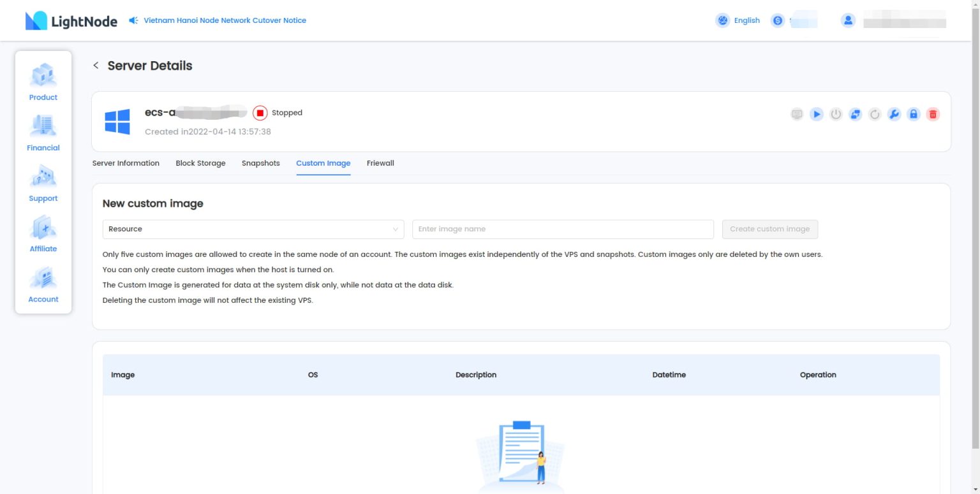Screen dimensions: 980x494
Task: Switch to the Snapshots tab
Action: 260,163
